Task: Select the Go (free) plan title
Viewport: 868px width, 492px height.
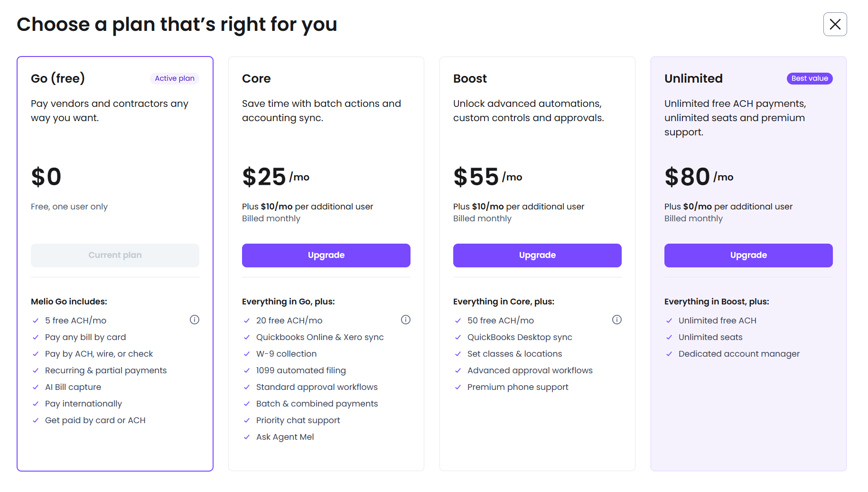Action: [58, 78]
